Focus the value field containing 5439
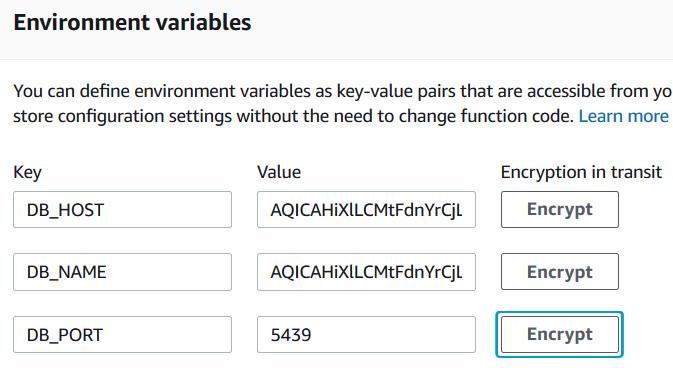The width and height of the screenshot is (673, 368). [366, 335]
